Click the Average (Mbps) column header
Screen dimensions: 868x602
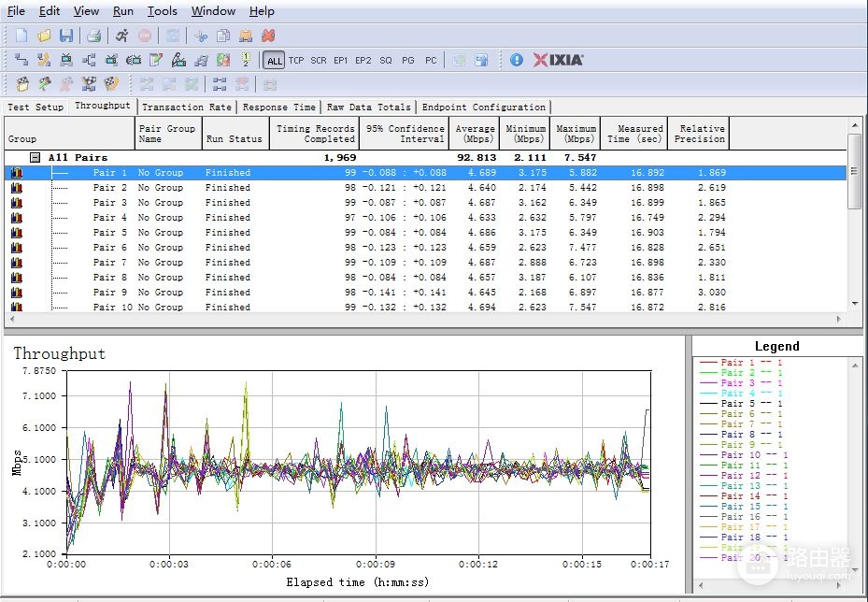tap(475, 134)
